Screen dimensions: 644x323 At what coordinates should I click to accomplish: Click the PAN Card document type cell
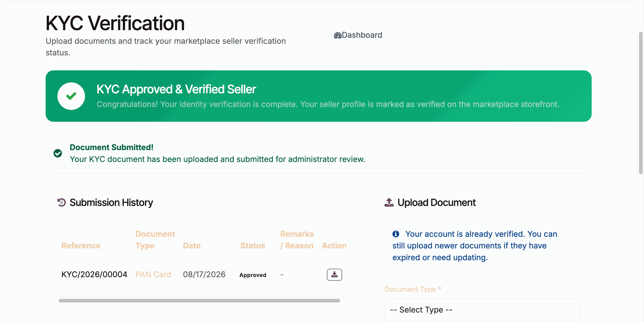[x=153, y=274]
